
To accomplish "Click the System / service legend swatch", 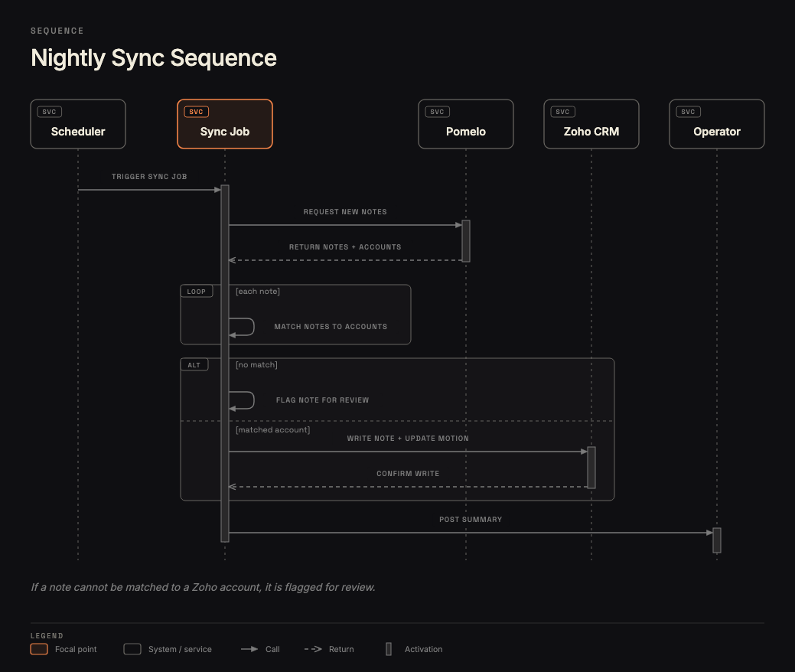I will pyautogui.click(x=132, y=649).
